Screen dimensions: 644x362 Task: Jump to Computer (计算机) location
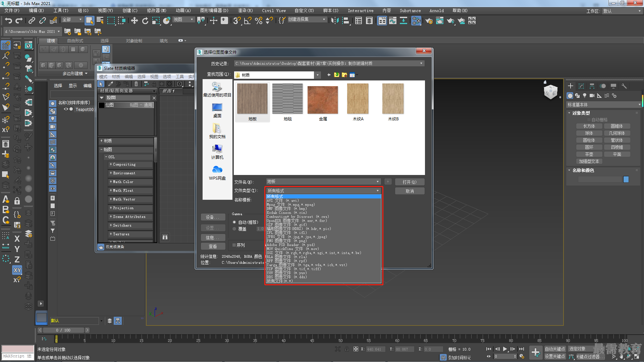click(x=217, y=152)
